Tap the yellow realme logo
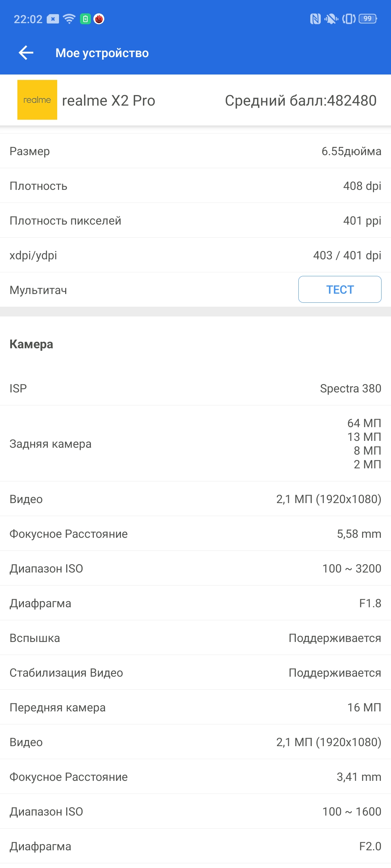This screenshot has width=391, height=868. (x=37, y=100)
